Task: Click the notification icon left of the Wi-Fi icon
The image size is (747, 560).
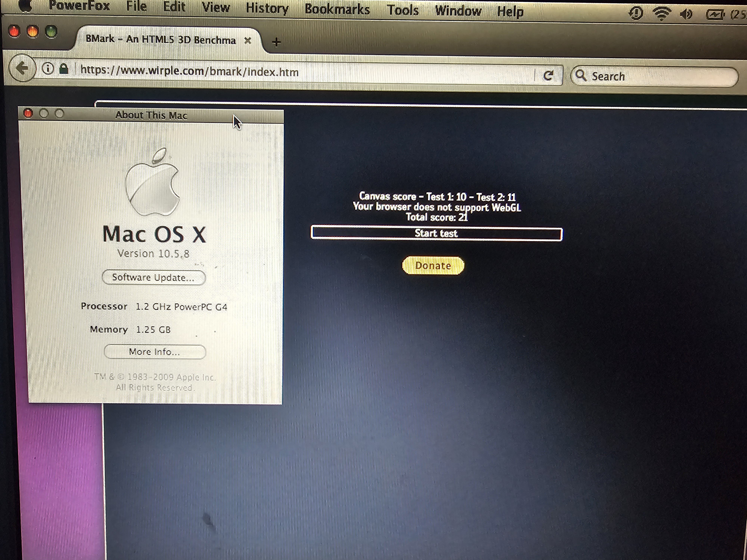Action: 636,13
